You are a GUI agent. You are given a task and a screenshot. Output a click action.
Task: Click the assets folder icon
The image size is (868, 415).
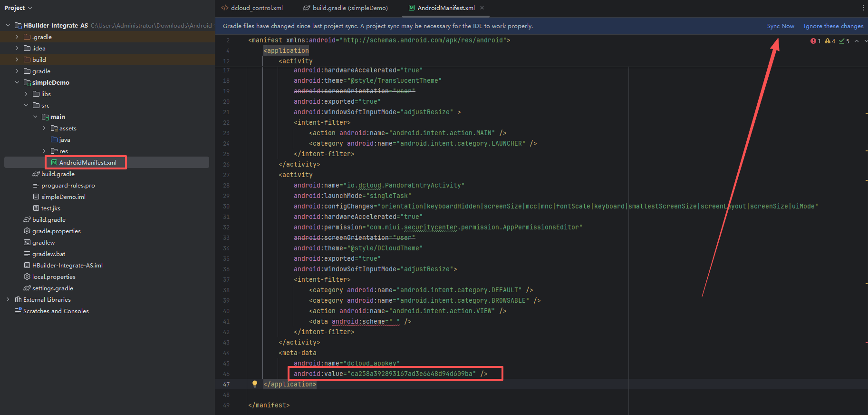(x=54, y=128)
